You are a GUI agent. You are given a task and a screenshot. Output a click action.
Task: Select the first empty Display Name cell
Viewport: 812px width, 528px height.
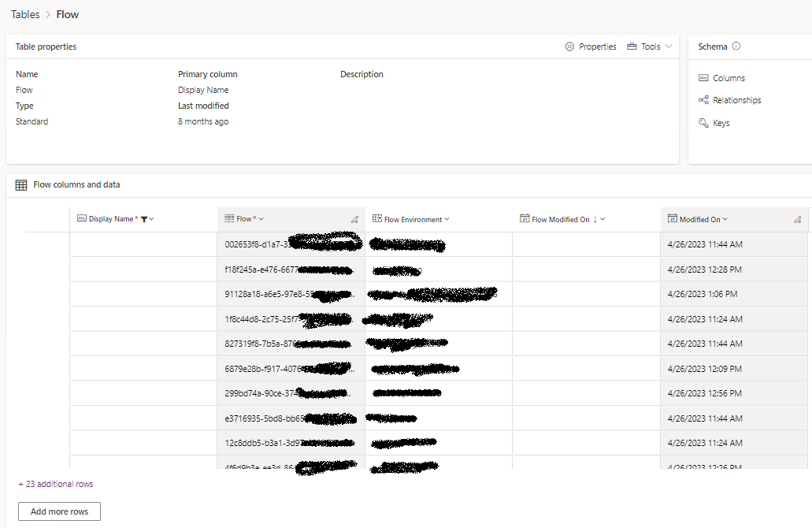pos(143,244)
